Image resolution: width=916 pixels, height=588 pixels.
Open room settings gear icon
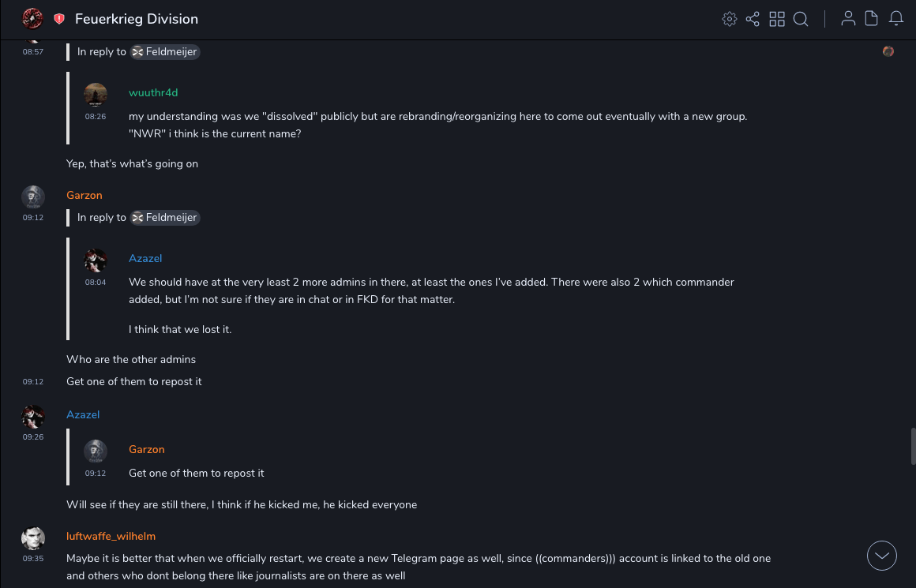click(x=730, y=19)
